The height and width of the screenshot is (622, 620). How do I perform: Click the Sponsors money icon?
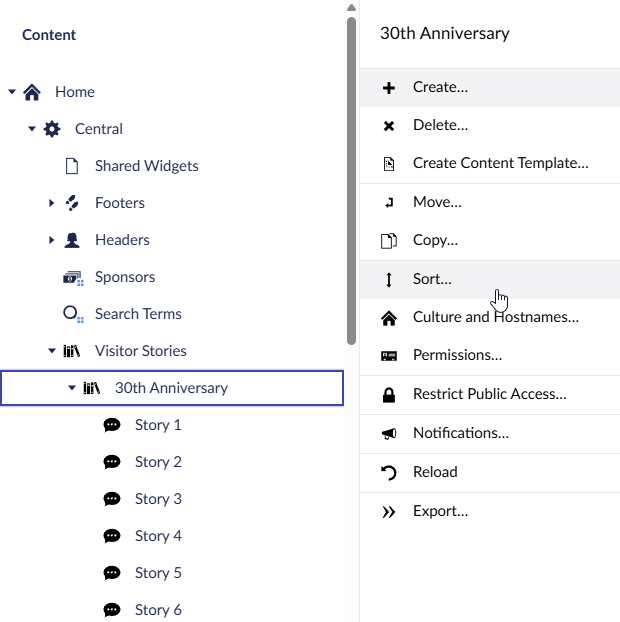pos(72,277)
